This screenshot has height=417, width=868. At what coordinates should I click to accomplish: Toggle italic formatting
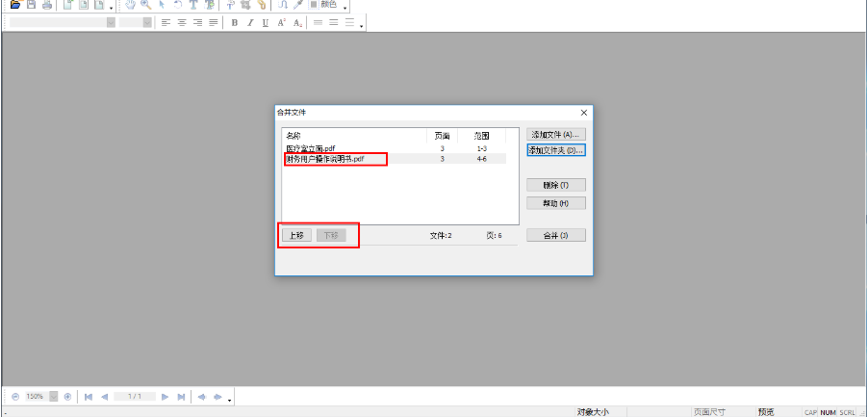(x=250, y=23)
